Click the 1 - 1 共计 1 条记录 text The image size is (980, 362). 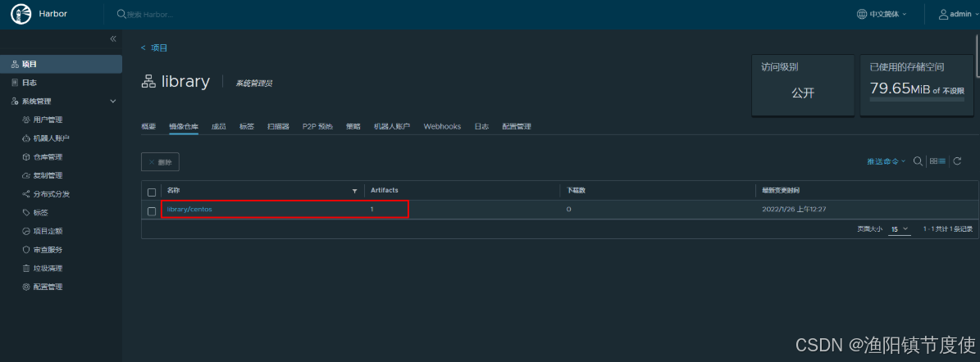pos(948,229)
